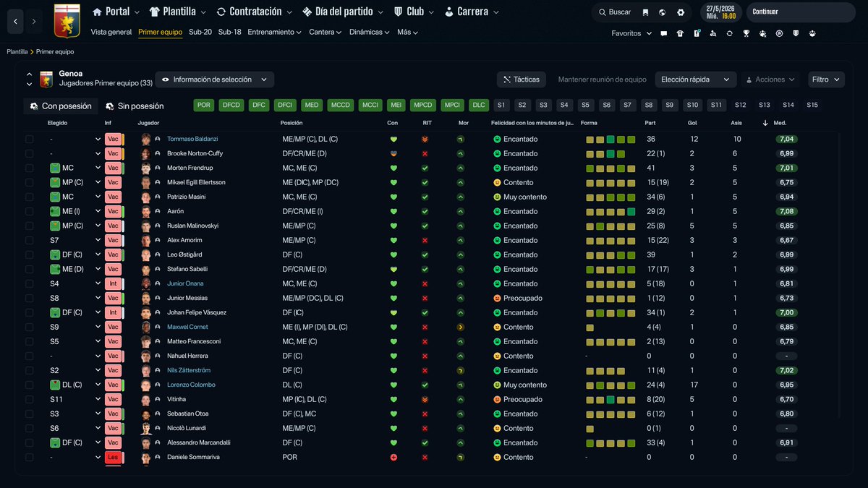Click Tommaso Baldanzi's player photo
Viewport: 868px width, 488px height.
[146, 139]
